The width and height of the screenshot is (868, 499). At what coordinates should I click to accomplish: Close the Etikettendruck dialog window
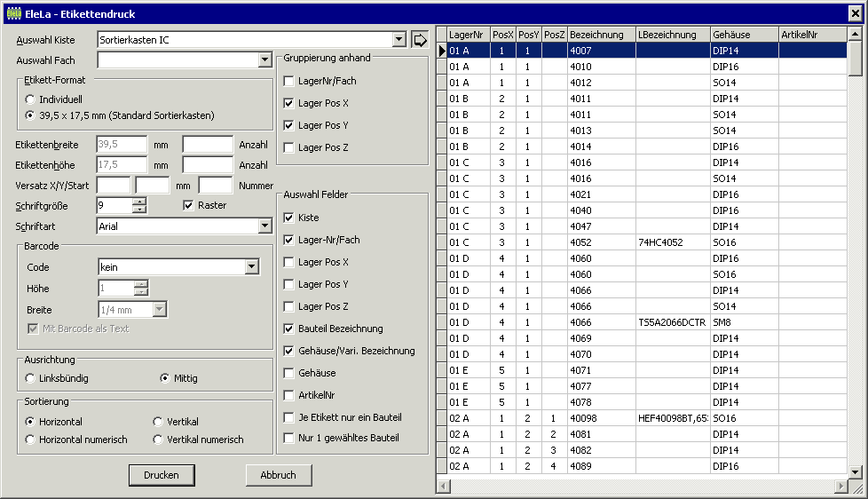coord(854,12)
